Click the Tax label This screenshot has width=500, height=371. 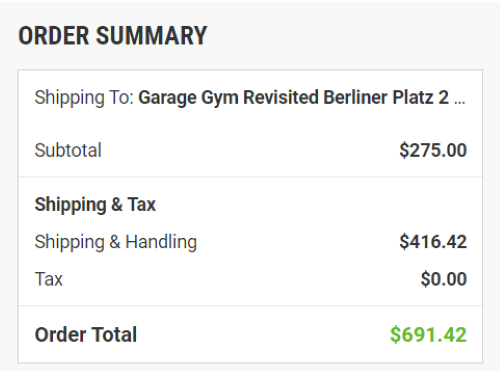[x=49, y=279]
